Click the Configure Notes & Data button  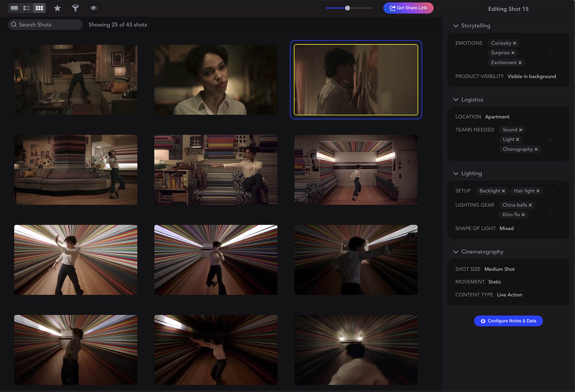[x=508, y=321]
